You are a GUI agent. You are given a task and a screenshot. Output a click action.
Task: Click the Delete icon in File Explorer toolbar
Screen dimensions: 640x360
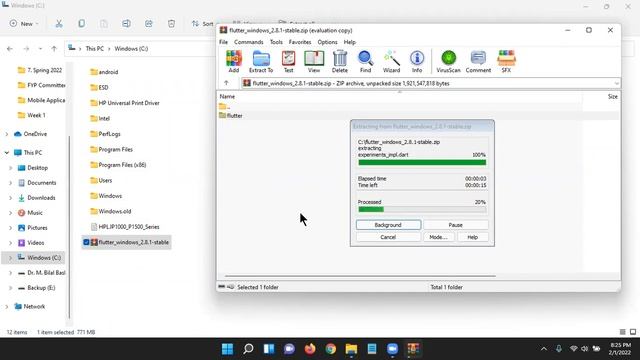171,24
